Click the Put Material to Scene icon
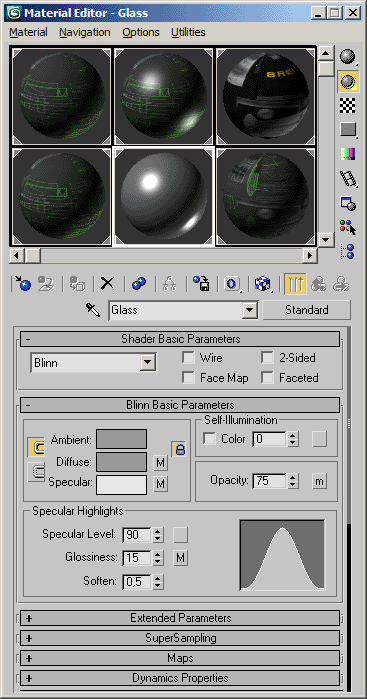The image size is (367, 699). coord(45,284)
